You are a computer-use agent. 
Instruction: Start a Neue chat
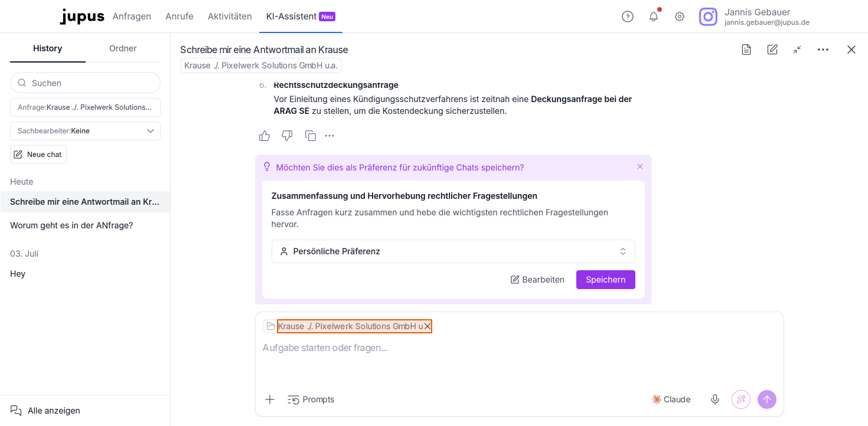(x=38, y=155)
